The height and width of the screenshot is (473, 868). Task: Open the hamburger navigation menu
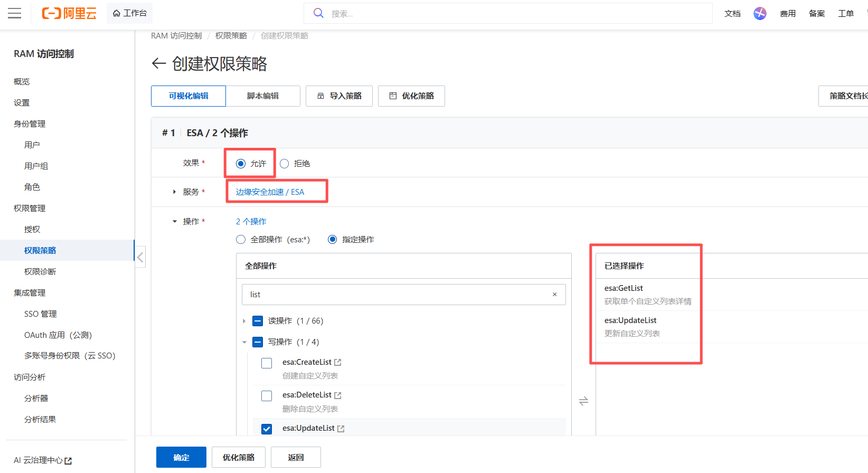[x=15, y=13]
